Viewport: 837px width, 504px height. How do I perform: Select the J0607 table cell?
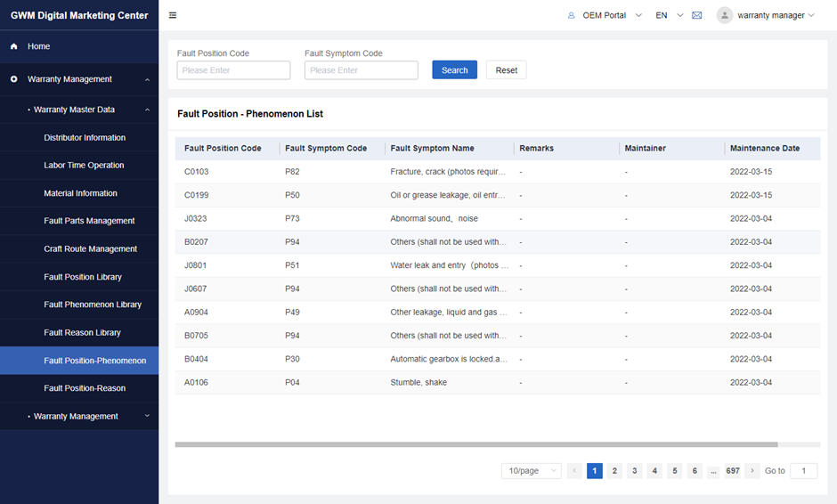(x=195, y=289)
